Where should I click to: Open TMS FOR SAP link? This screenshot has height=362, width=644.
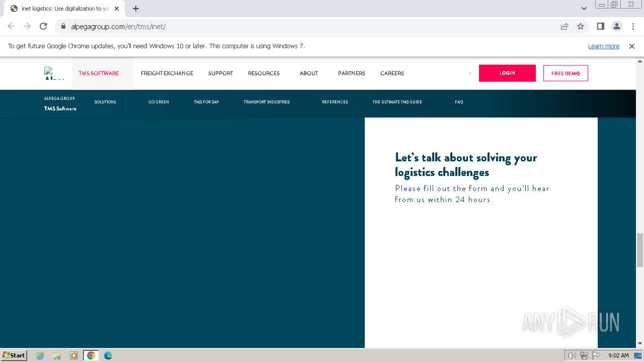point(206,102)
